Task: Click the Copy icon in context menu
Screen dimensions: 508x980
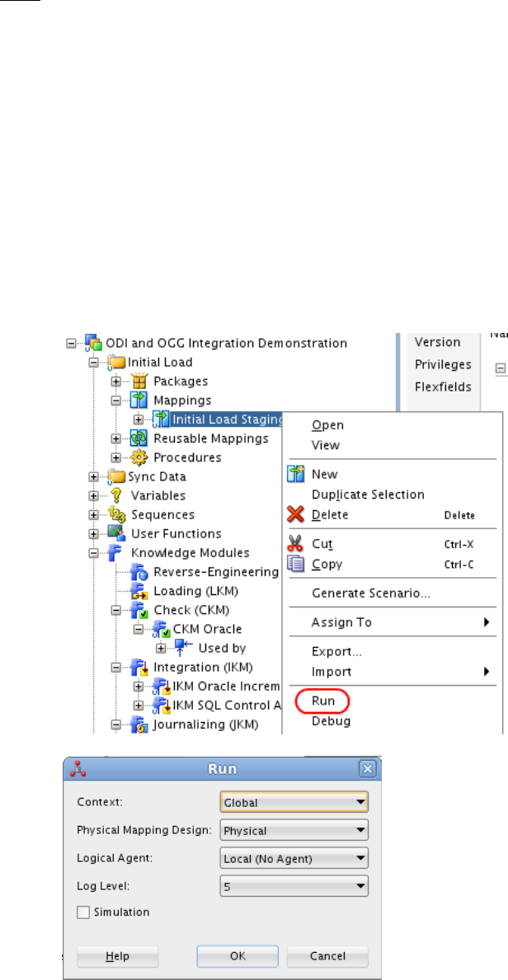Action: pyautogui.click(x=295, y=565)
